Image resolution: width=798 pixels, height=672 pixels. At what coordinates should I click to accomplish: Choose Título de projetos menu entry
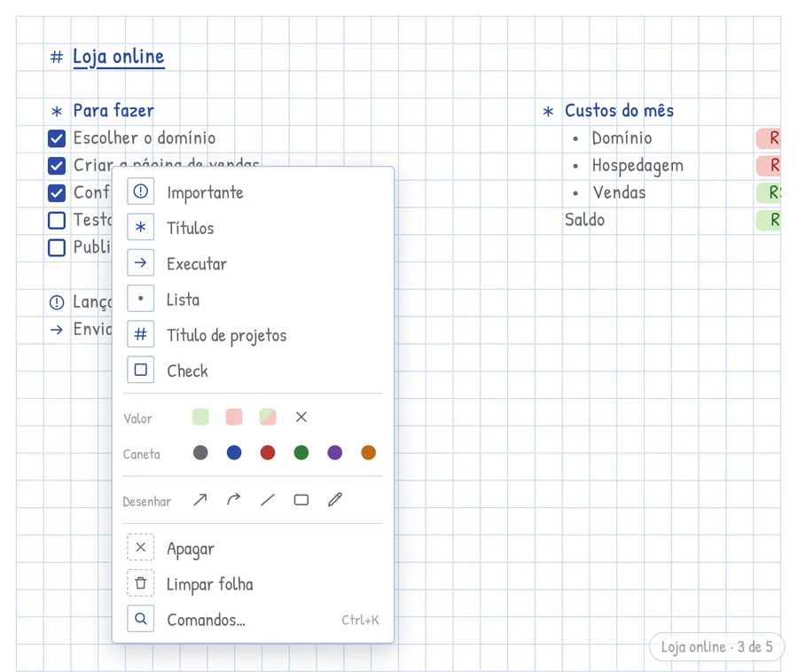(x=253, y=335)
